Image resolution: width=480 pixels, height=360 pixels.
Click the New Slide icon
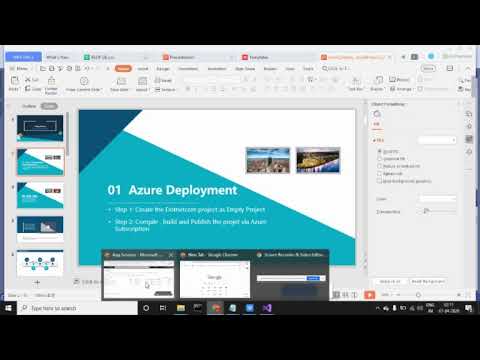121,81
